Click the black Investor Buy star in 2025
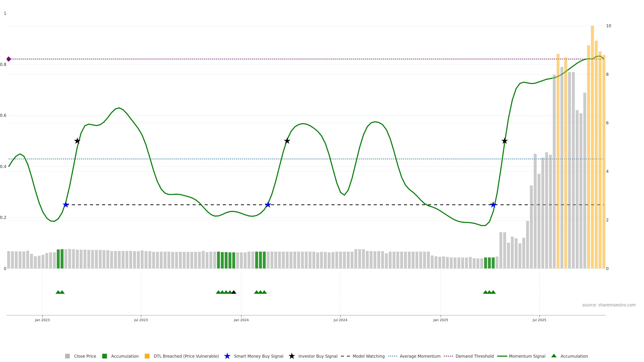Screen dimensions: 644x362 (504, 141)
